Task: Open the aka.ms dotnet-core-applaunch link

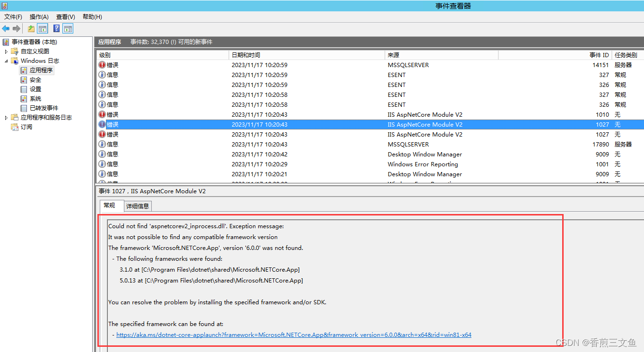Action: [294, 335]
